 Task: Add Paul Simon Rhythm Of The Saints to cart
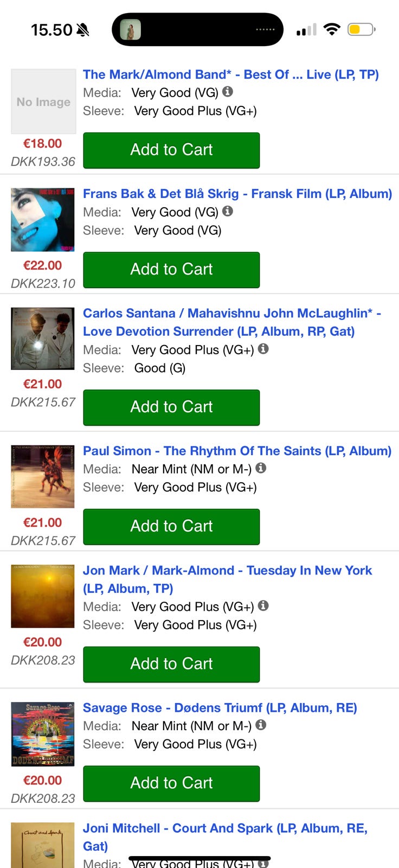[x=171, y=527]
